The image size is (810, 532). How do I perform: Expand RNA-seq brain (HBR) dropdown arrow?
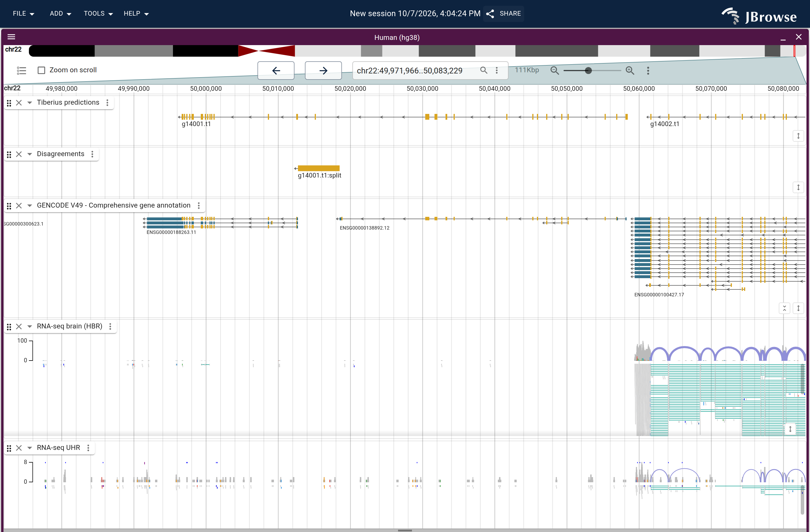pyautogui.click(x=30, y=326)
